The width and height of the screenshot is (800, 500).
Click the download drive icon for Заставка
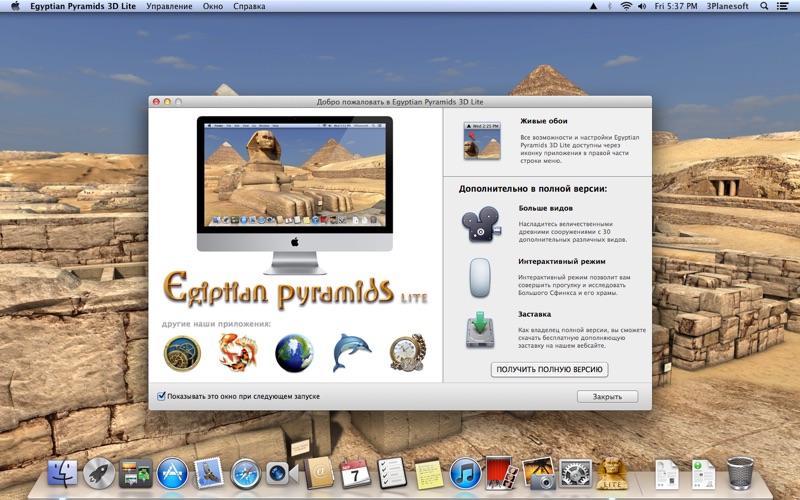tap(480, 330)
